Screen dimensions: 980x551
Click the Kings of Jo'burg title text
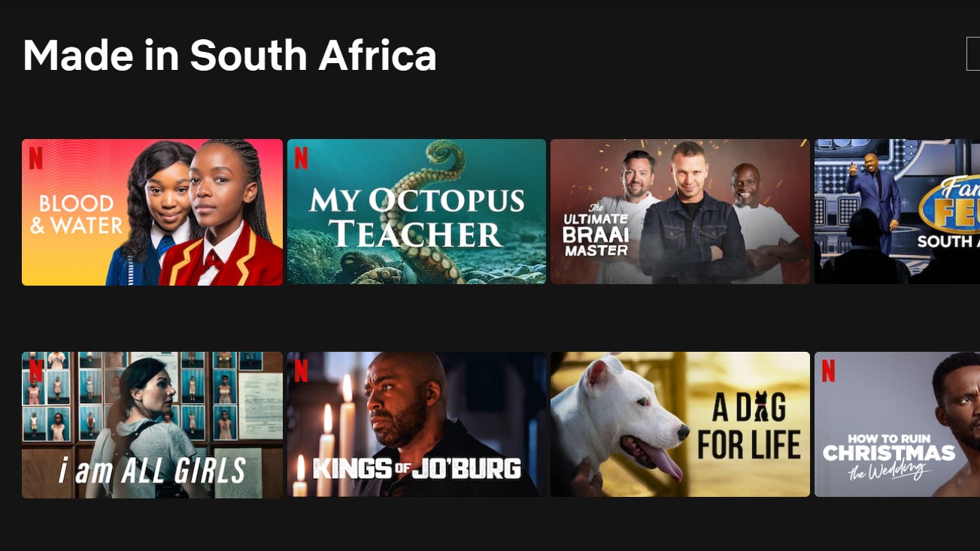point(417,468)
